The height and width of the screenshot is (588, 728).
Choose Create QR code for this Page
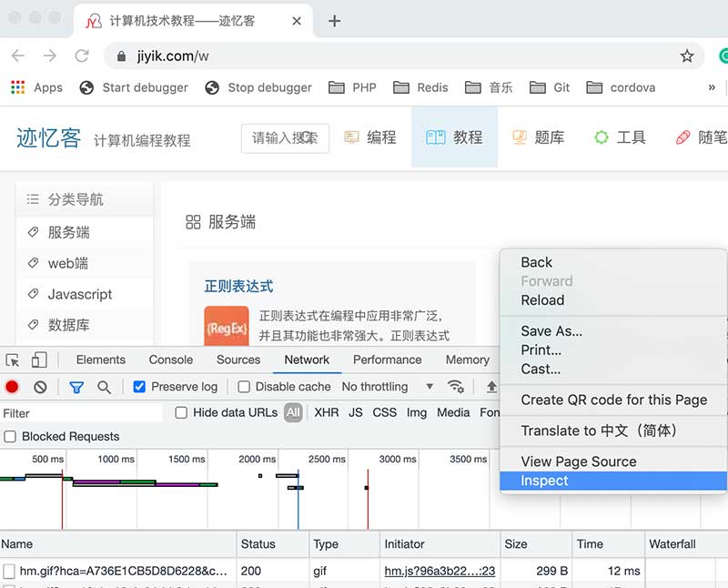613,400
